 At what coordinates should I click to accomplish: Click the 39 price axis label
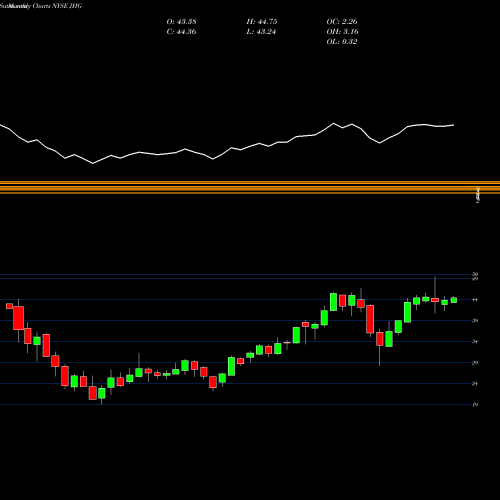tap(475, 321)
